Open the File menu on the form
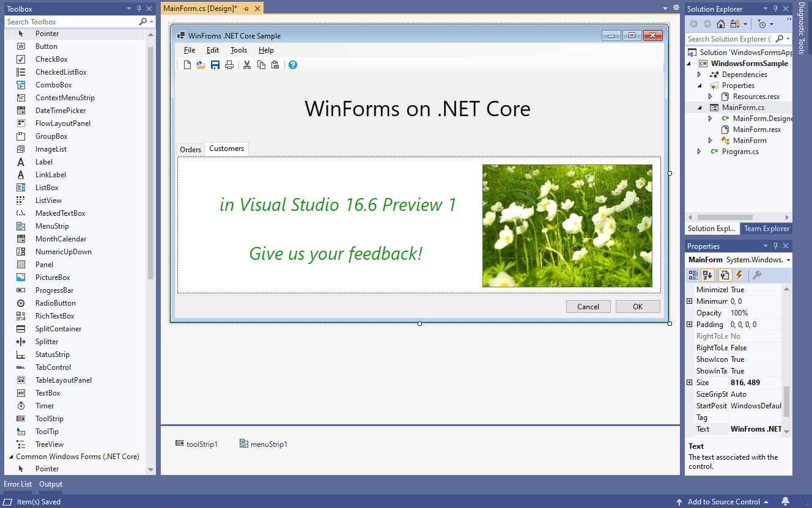The width and height of the screenshot is (812, 508). pyautogui.click(x=190, y=50)
